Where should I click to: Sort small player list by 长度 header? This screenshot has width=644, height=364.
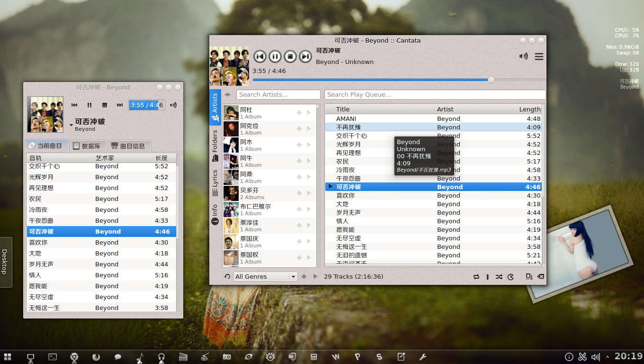[x=164, y=158]
